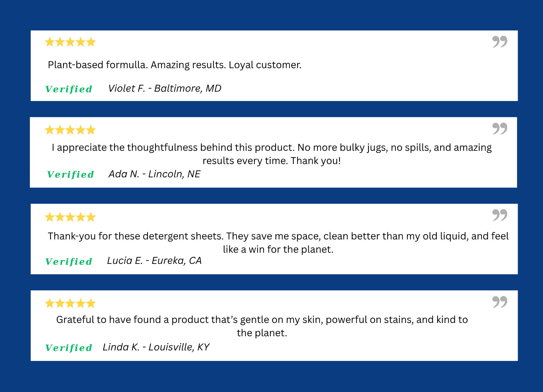Select reviewer name Linda K. - Louisville, KY
Image resolution: width=543 pixels, height=392 pixels.
click(156, 347)
